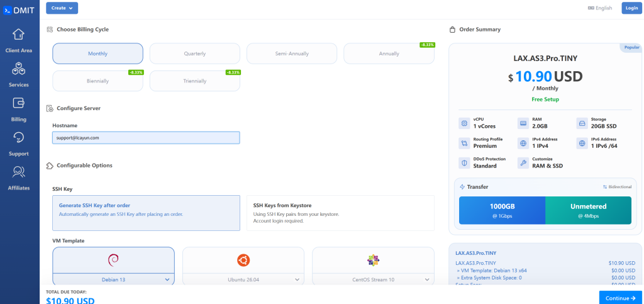
Task: Click the CentOS logo
Action: pyautogui.click(x=373, y=260)
